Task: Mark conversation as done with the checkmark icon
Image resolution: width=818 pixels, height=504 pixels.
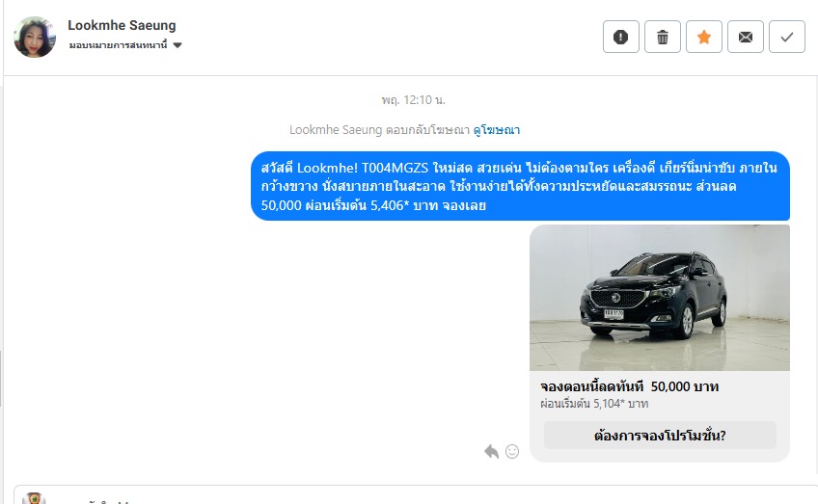Action: [x=787, y=37]
